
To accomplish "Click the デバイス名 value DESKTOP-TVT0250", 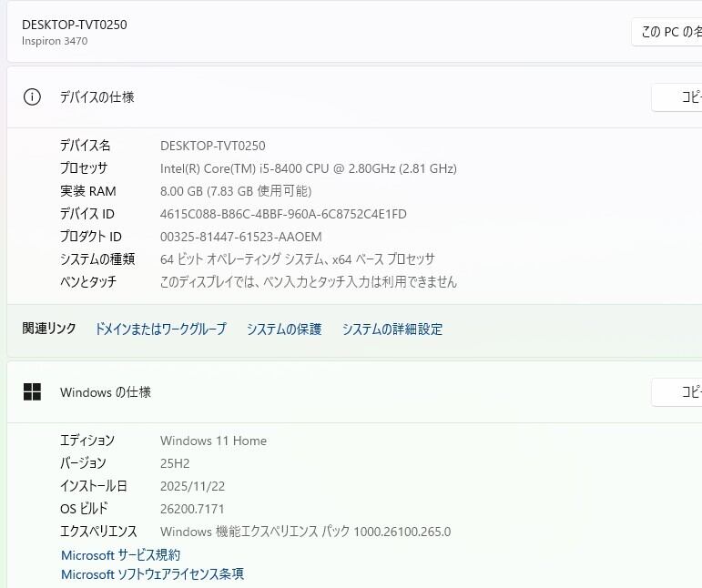I will (213, 146).
